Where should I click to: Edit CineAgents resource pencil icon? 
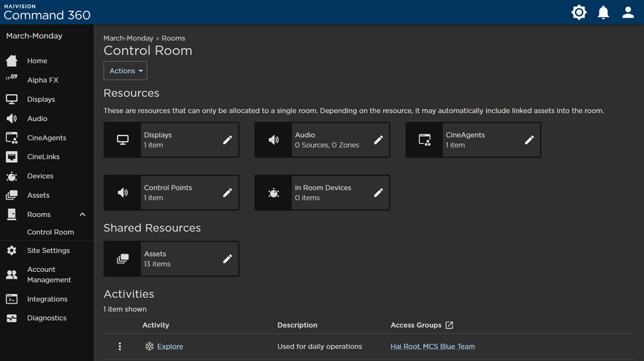pyautogui.click(x=529, y=140)
